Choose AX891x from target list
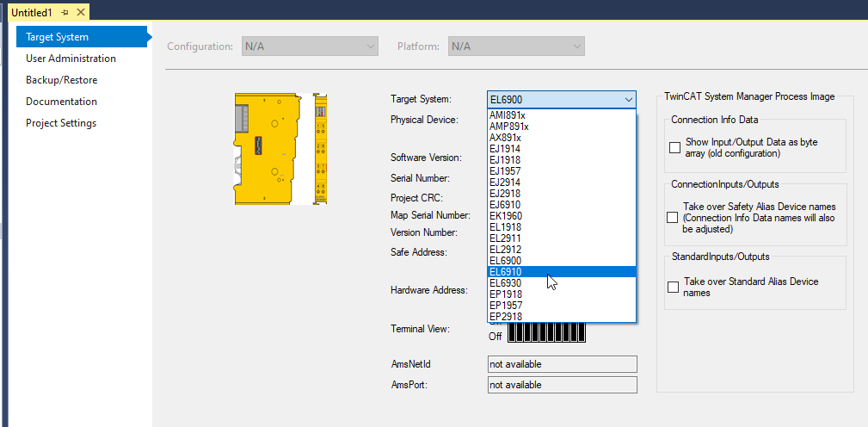The image size is (868, 427). pyautogui.click(x=562, y=138)
